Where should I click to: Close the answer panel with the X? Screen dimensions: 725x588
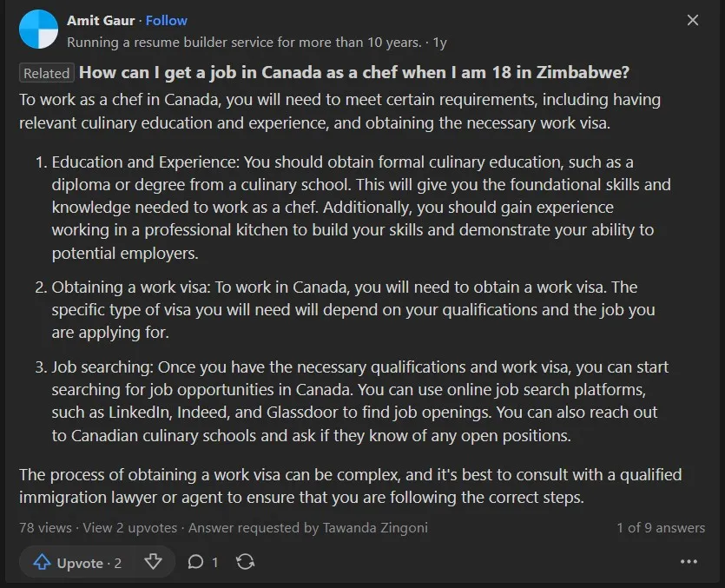point(693,20)
